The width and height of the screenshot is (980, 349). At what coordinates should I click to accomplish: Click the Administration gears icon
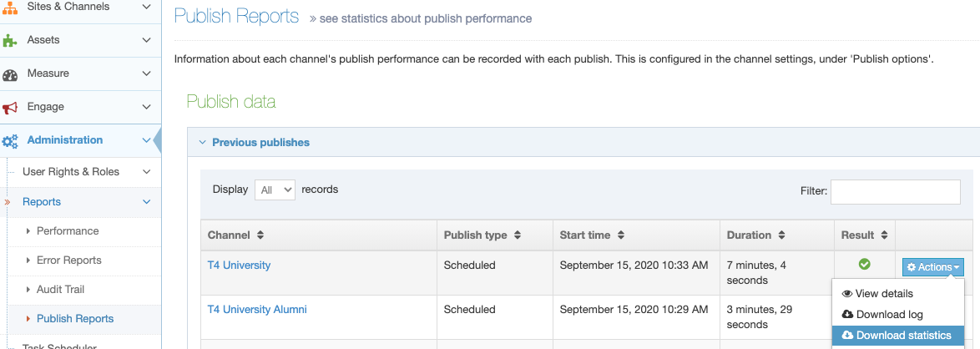10,141
